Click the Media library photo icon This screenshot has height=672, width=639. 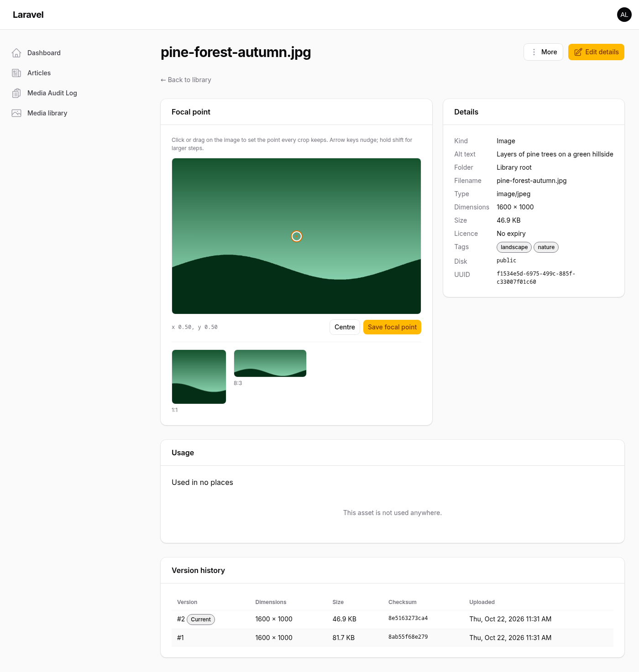tap(16, 113)
